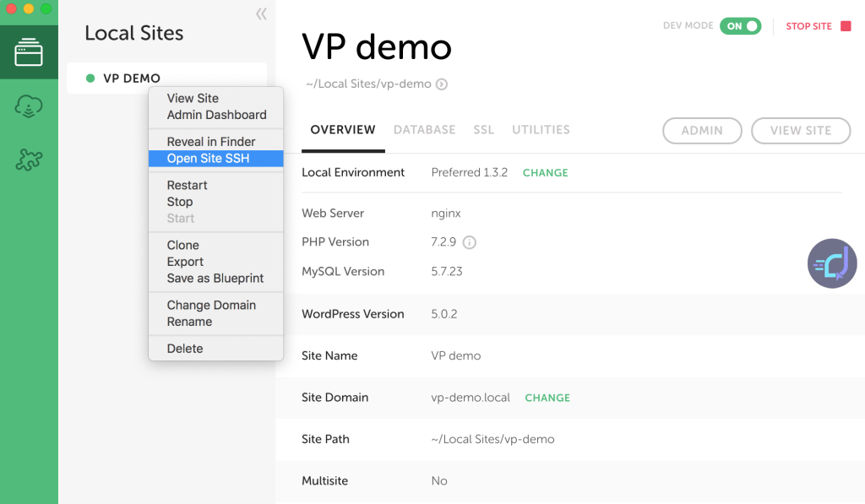
Task: Choose Admin Dashboard from context menu
Action: (x=216, y=115)
